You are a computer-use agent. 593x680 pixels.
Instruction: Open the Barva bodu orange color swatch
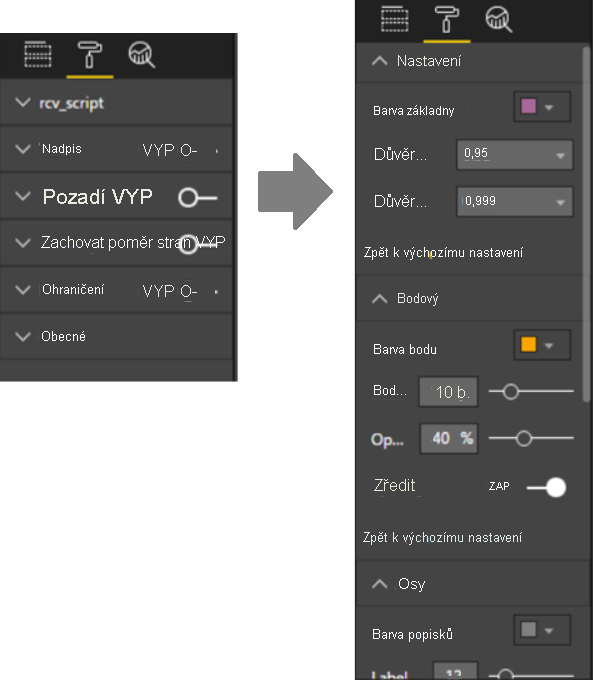[542, 345]
